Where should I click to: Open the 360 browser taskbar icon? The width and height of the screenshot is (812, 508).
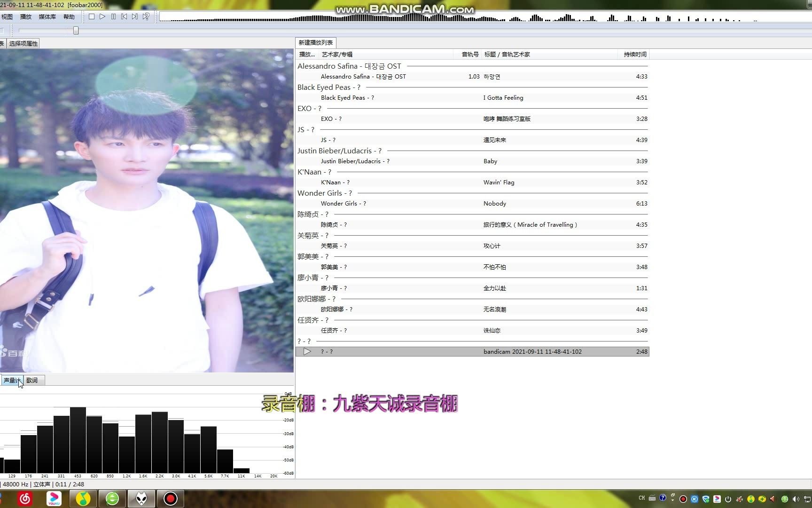(x=112, y=499)
